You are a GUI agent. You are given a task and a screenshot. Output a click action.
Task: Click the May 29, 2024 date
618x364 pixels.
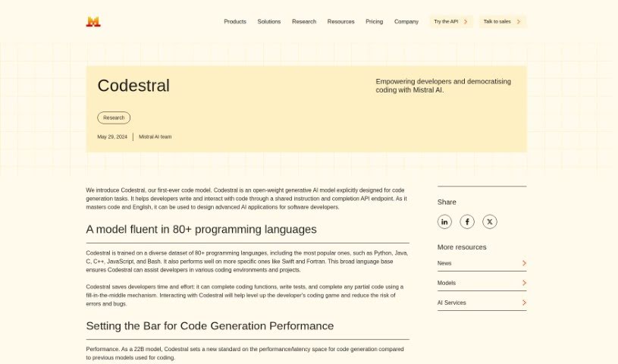pyautogui.click(x=112, y=136)
